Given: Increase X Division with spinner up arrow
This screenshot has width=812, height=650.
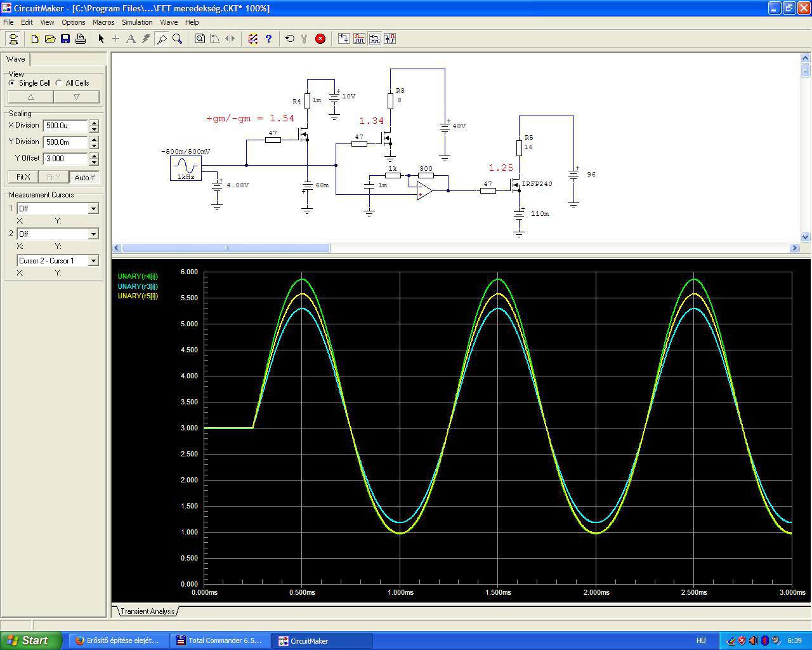Looking at the screenshot, I should coord(94,123).
